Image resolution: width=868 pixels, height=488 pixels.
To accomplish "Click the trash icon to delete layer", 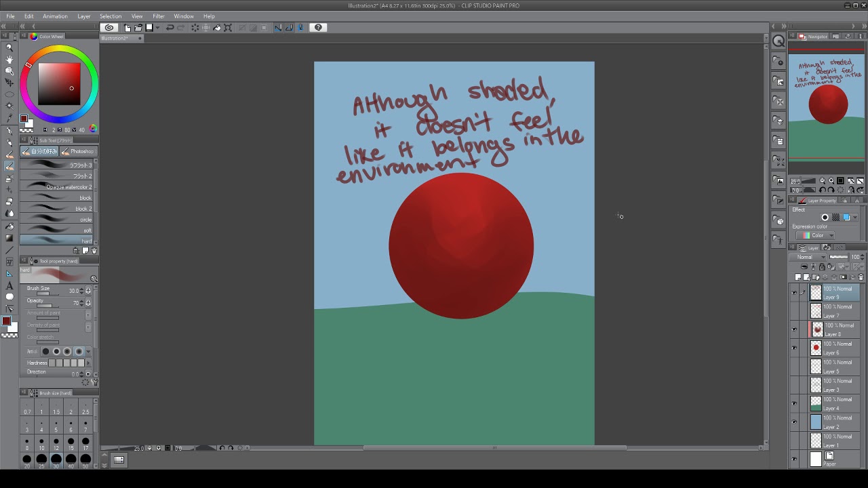I will (x=861, y=277).
